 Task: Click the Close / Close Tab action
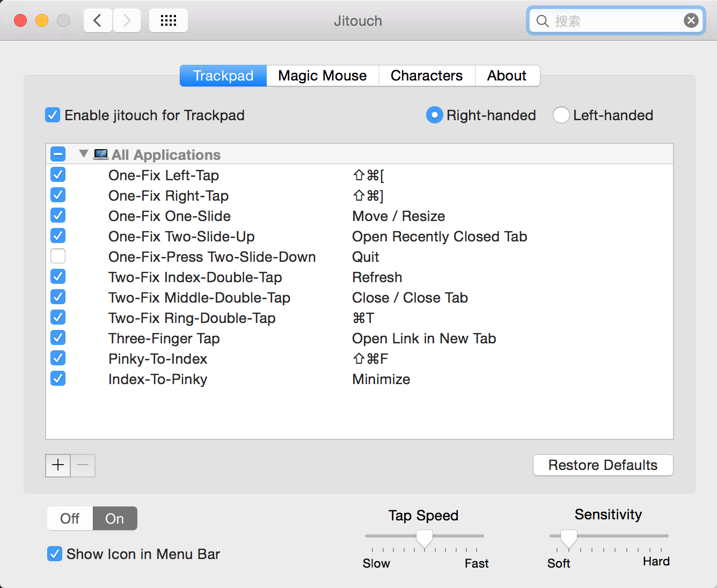(410, 298)
